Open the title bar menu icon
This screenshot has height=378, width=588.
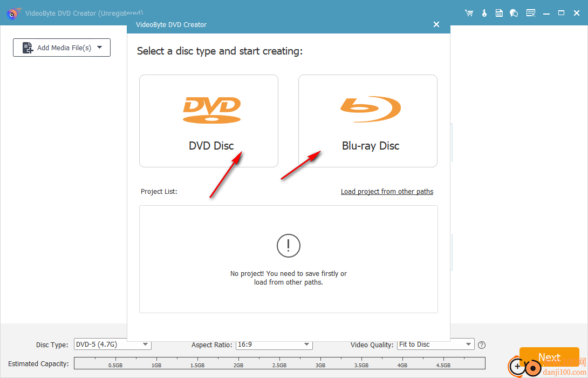coord(531,13)
